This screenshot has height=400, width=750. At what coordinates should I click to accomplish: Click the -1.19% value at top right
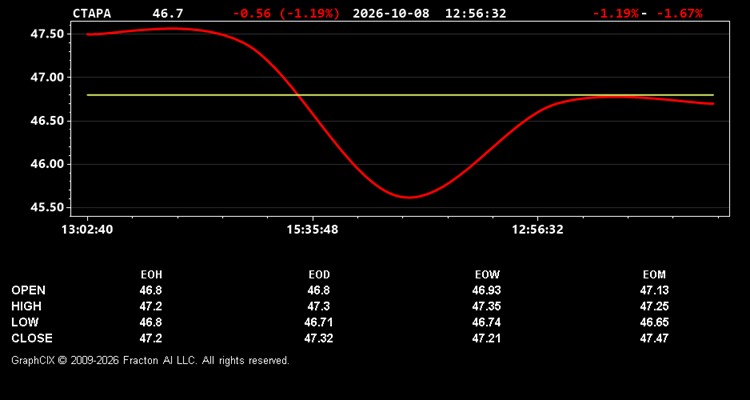[x=616, y=13]
